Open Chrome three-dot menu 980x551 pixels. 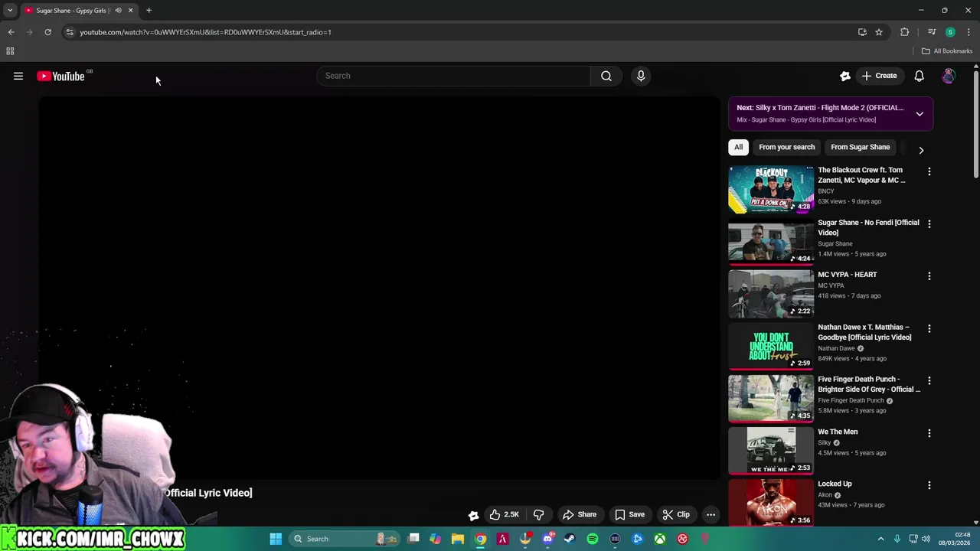pyautogui.click(x=969, y=32)
